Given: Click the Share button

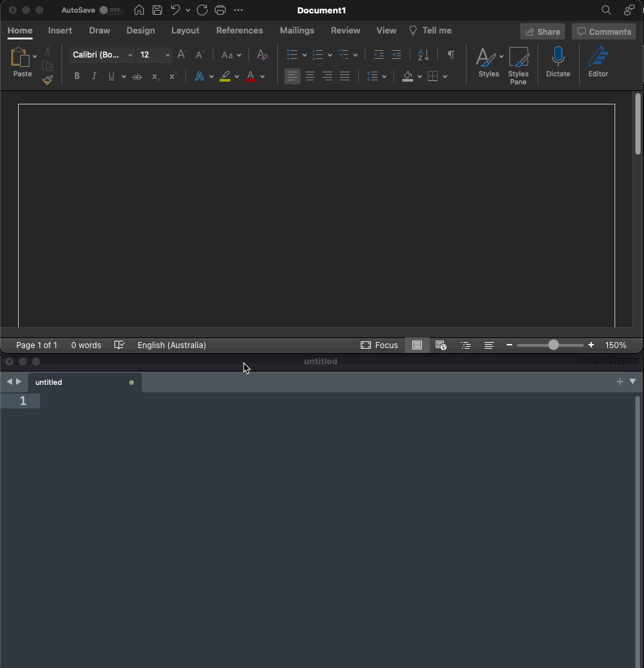Looking at the screenshot, I should pyautogui.click(x=542, y=31).
